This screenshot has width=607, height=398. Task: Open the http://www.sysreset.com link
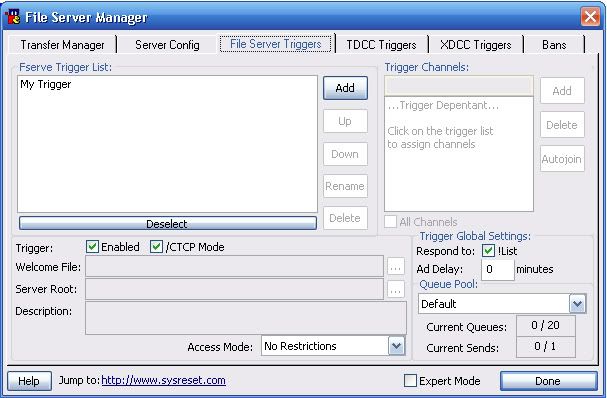tap(163, 380)
